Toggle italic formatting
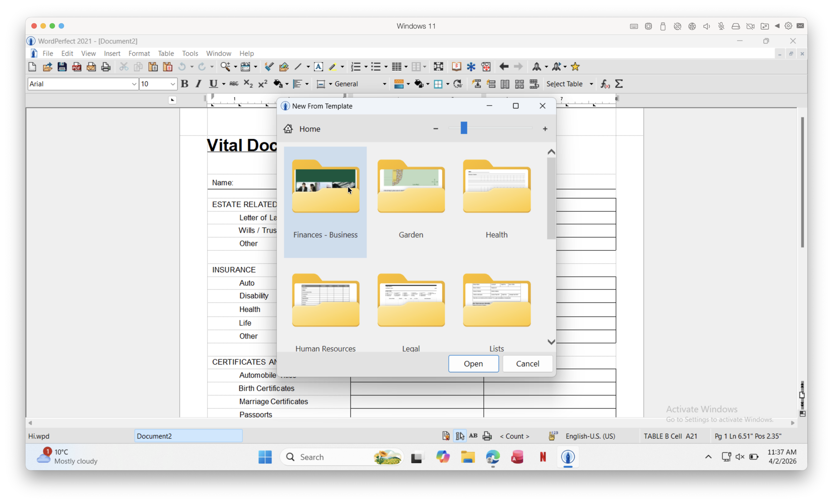The image size is (833, 504). 198,84
